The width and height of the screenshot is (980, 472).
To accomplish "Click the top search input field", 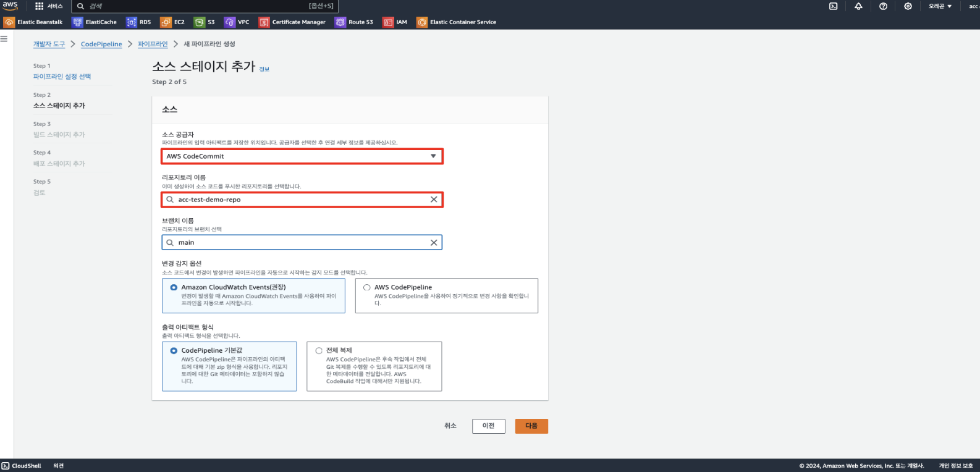I will (x=205, y=6).
